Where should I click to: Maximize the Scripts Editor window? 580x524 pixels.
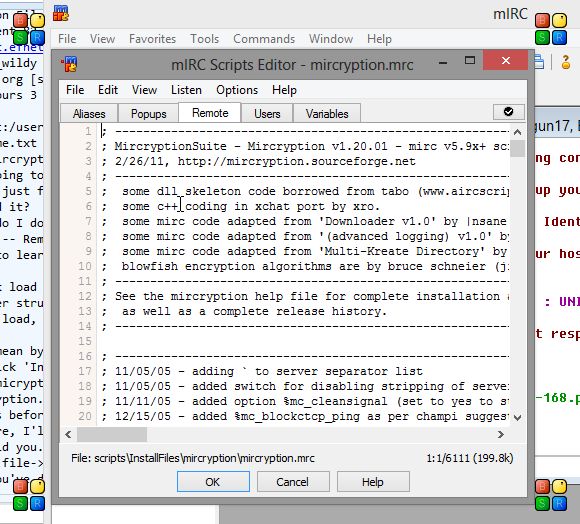470,60
